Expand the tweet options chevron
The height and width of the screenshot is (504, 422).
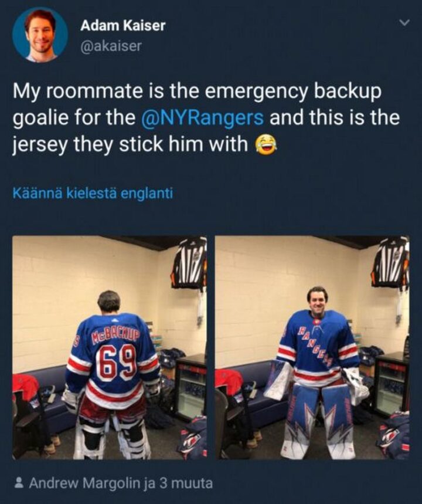pyautogui.click(x=404, y=22)
